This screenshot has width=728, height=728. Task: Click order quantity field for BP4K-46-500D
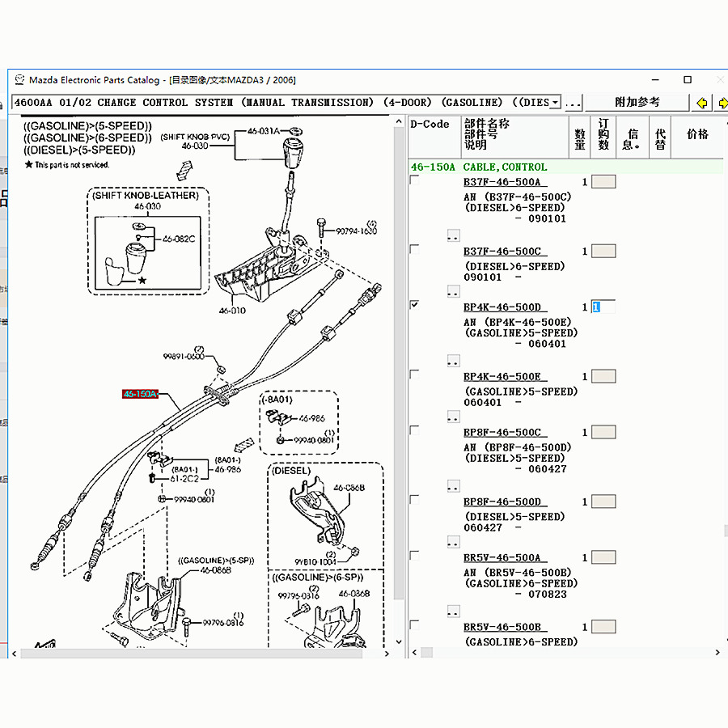[603, 307]
